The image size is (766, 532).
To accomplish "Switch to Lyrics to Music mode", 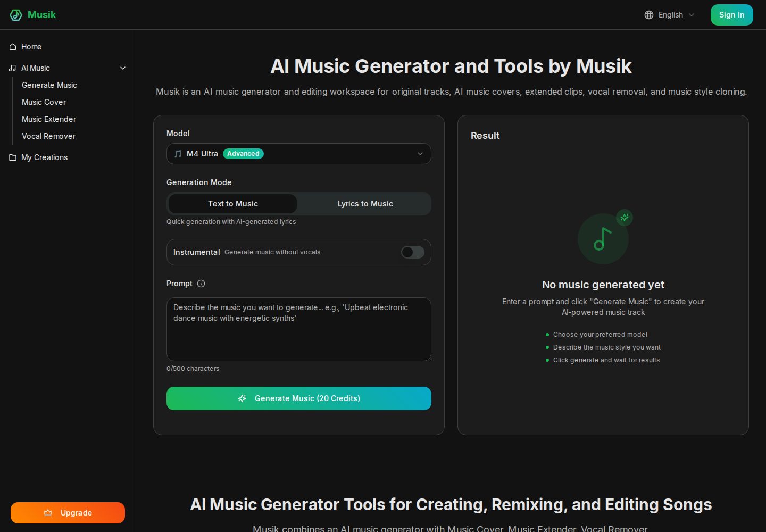I will (x=365, y=204).
